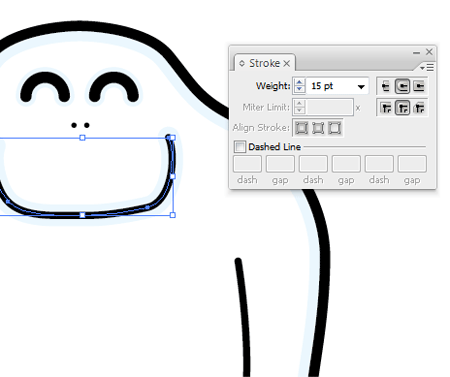Click the first gap input field
The image size is (450, 377).
280,164
